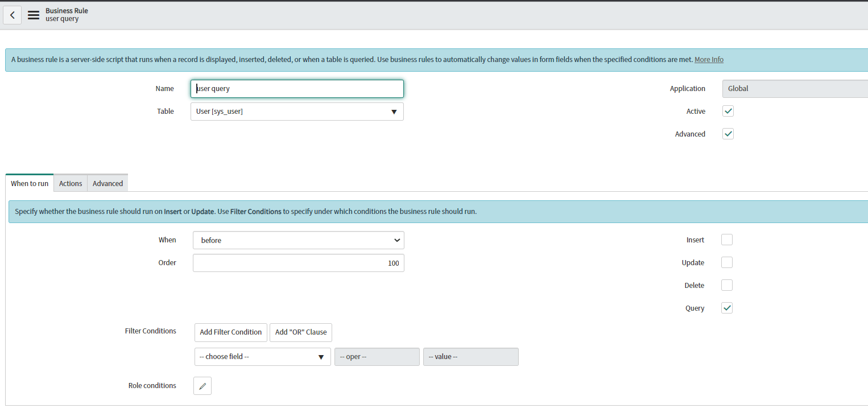Expand the choose field dropdown
868x408 pixels.
(263, 357)
